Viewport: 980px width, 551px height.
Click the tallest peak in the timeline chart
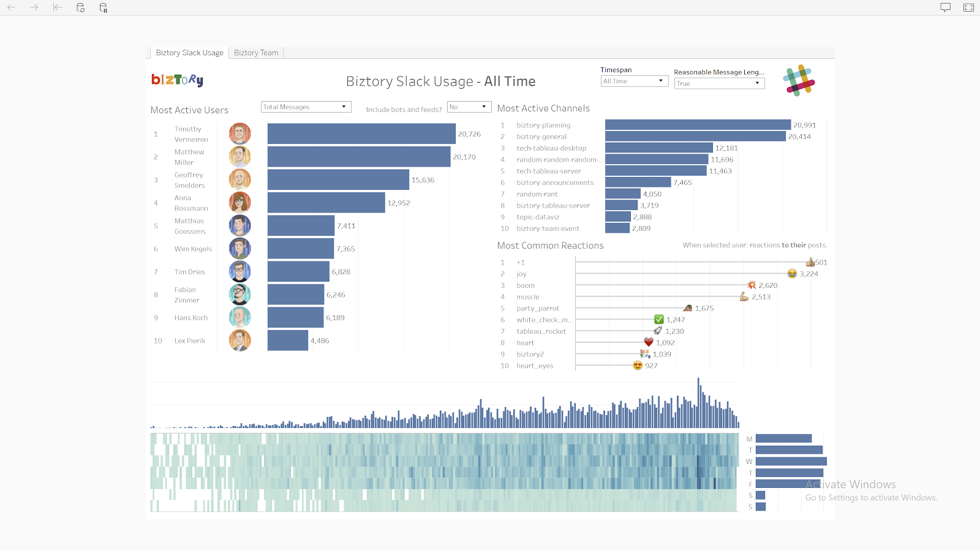coord(698,403)
